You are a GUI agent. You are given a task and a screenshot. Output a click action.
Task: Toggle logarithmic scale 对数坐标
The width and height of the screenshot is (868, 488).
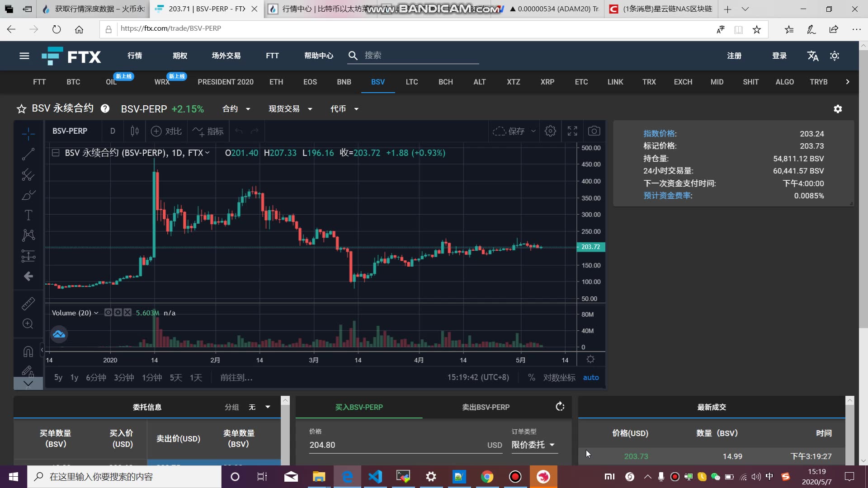coord(559,377)
